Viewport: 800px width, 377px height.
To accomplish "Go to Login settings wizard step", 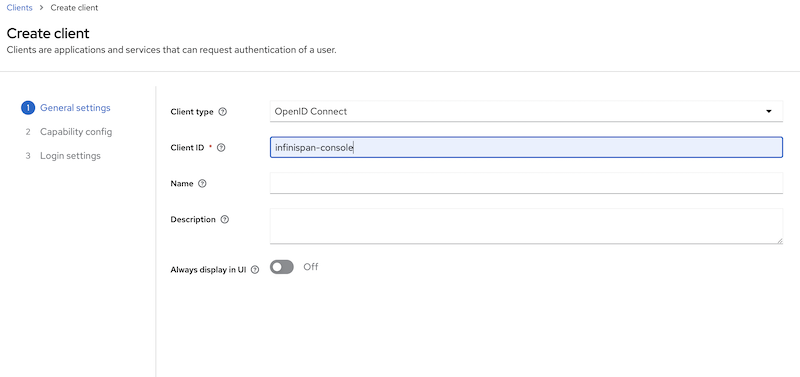I will click(70, 156).
